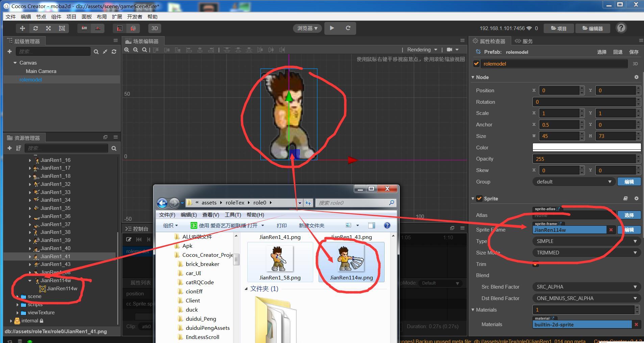The height and width of the screenshot is (343, 644).
Task: Click the hierarchy search magnifier icon
Action: [96, 51]
